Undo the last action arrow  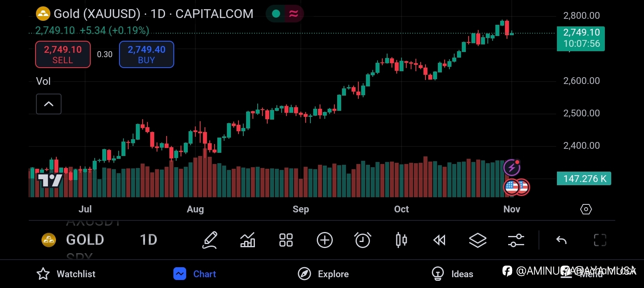click(x=561, y=240)
